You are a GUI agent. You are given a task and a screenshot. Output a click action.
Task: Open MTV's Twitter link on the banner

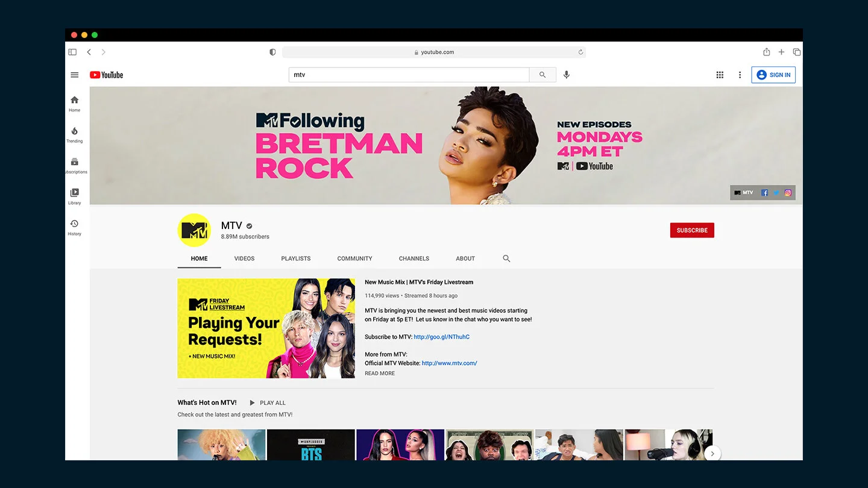pyautogui.click(x=776, y=193)
